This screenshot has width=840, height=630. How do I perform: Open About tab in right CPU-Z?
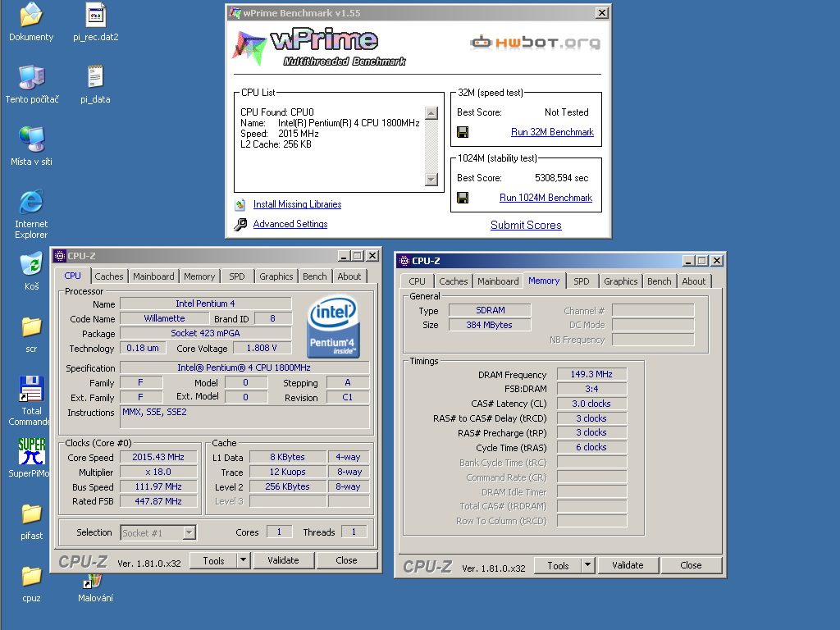(x=694, y=281)
